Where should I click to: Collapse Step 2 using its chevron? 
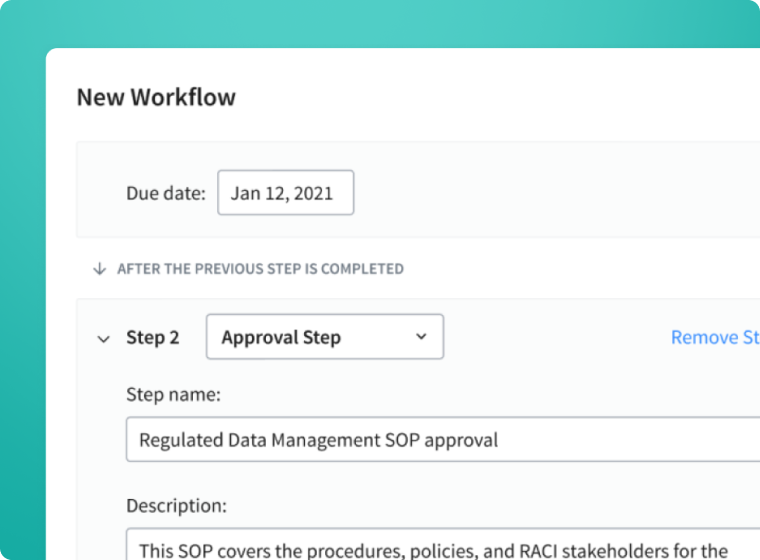point(102,339)
